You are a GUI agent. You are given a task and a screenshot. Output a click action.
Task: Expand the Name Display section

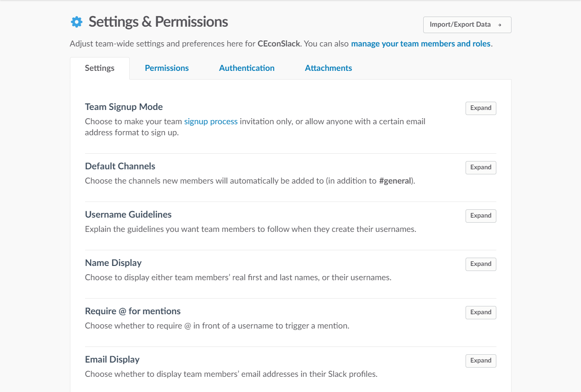(x=481, y=264)
